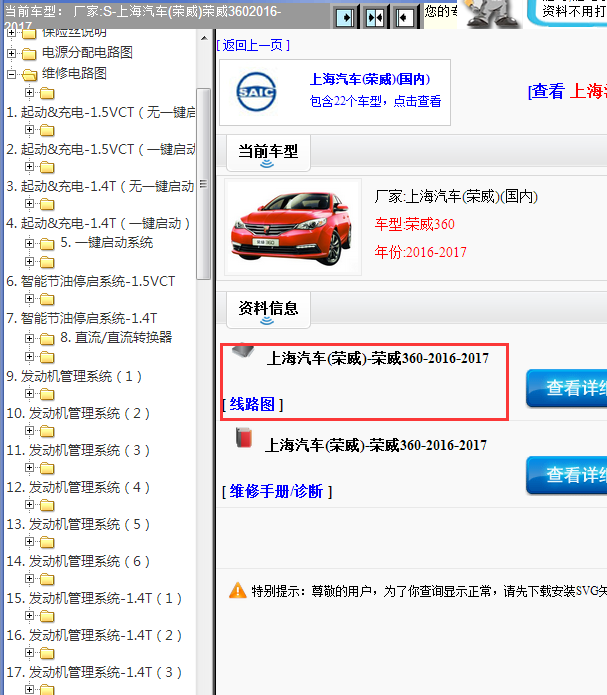Click the 当前车型 header text at top
The image size is (607, 695).
click(142, 16)
